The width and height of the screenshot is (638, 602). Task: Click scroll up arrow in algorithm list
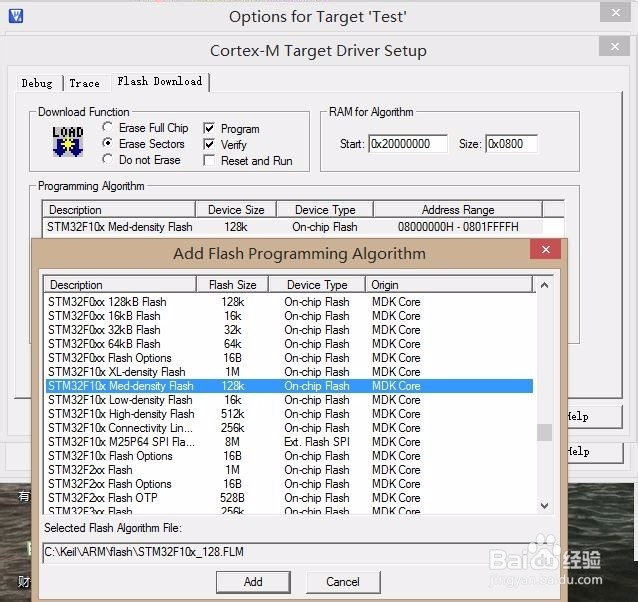pos(544,285)
